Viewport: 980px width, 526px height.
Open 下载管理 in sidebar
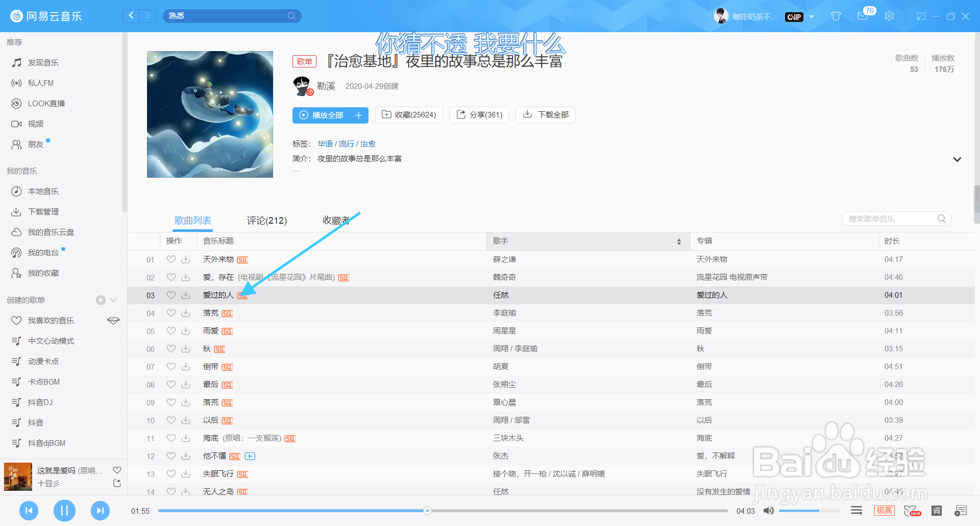[x=43, y=211]
